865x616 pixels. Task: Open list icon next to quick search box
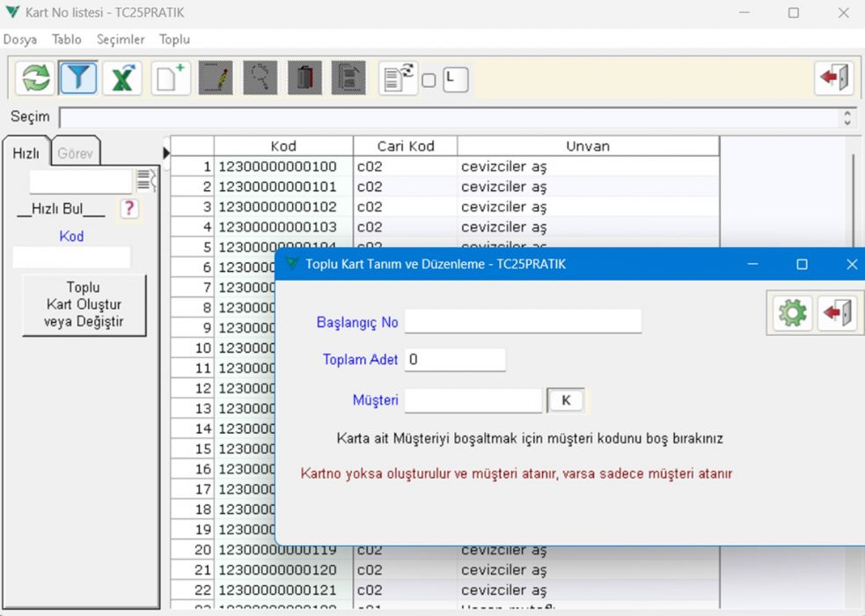pos(146,181)
